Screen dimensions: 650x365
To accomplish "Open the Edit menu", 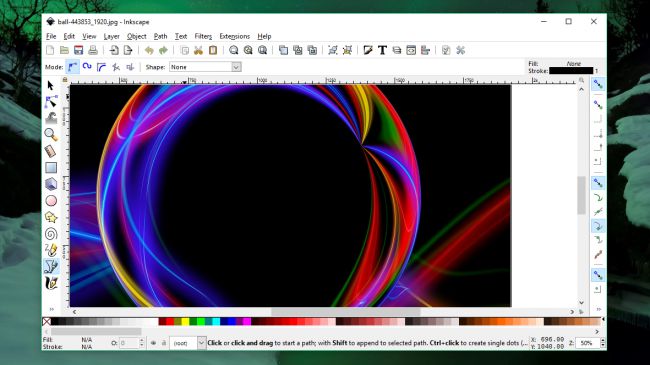I will [69, 36].
